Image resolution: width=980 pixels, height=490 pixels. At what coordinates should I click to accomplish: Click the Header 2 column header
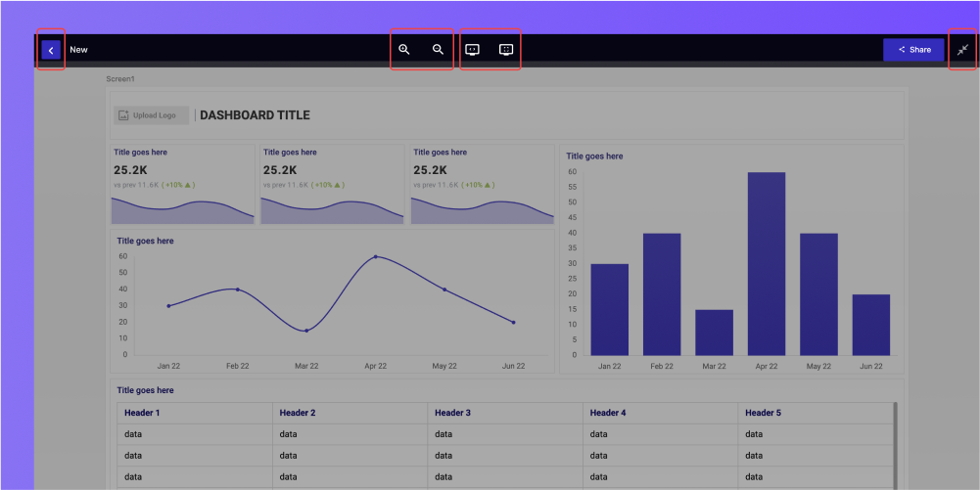pyautogui.click(x=350, y=413)
